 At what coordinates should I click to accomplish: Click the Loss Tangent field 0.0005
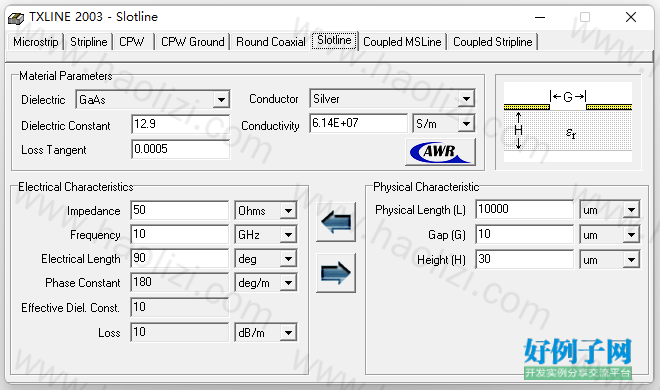180,149
